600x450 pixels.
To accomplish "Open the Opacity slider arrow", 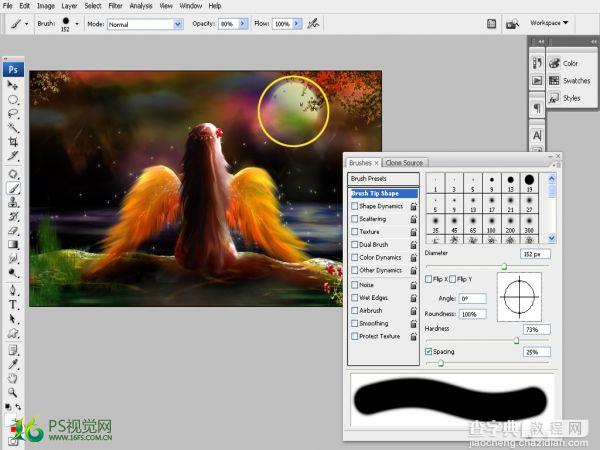I will (243, 24).
